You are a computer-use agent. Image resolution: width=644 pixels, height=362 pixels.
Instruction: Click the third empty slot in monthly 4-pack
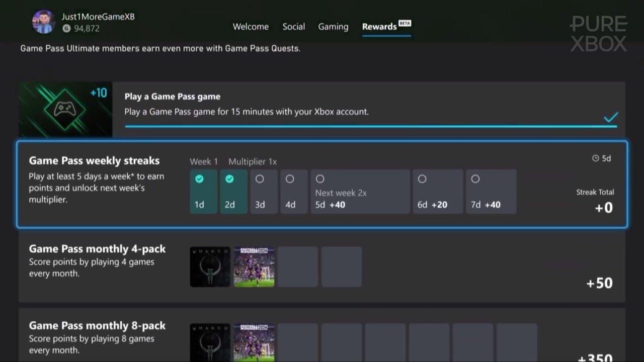pyautogui.click(x=298, y=267)
